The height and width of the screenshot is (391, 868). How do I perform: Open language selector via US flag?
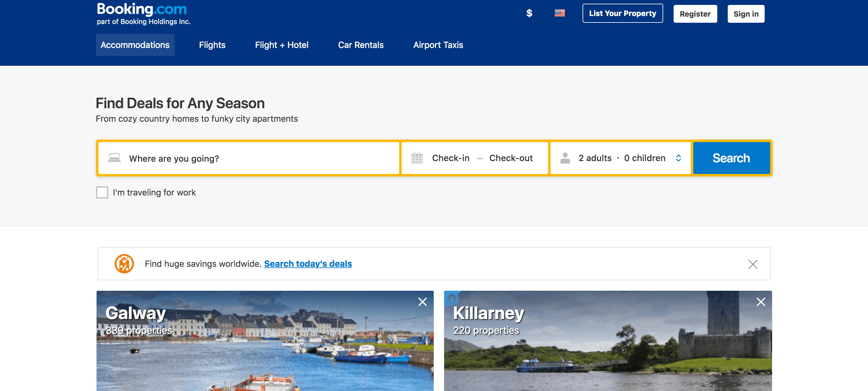(x=559, y=13)
